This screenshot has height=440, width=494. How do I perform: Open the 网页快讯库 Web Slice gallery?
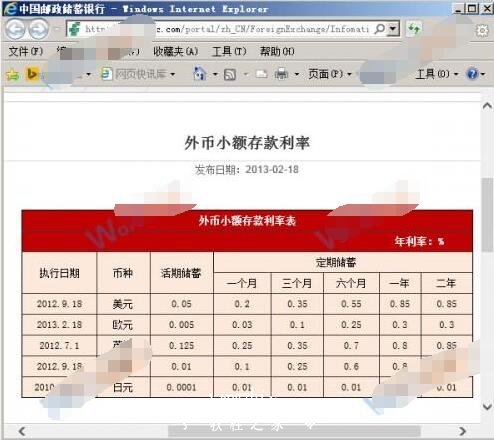click(x=133, y=74)
